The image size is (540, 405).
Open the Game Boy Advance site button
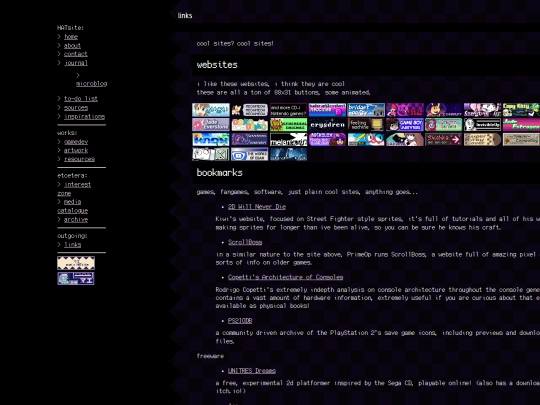405,125
